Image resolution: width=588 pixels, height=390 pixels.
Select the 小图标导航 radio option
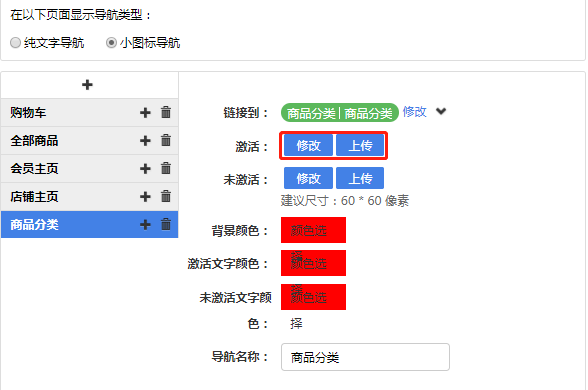click(111, 43)
